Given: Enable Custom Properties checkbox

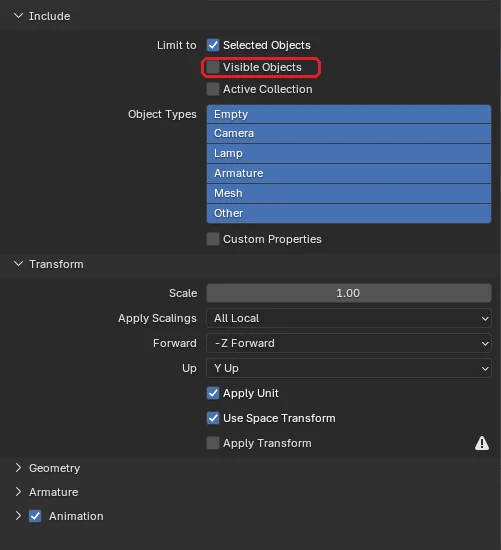Looking at the screenshot, I should (x=213, y=239).
